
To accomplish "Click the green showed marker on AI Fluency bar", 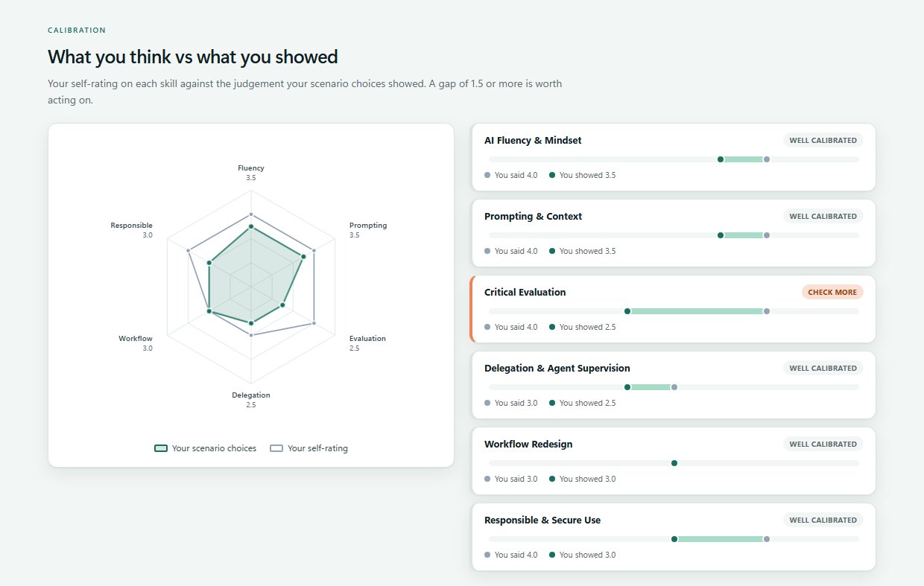I will click(720, 159).
